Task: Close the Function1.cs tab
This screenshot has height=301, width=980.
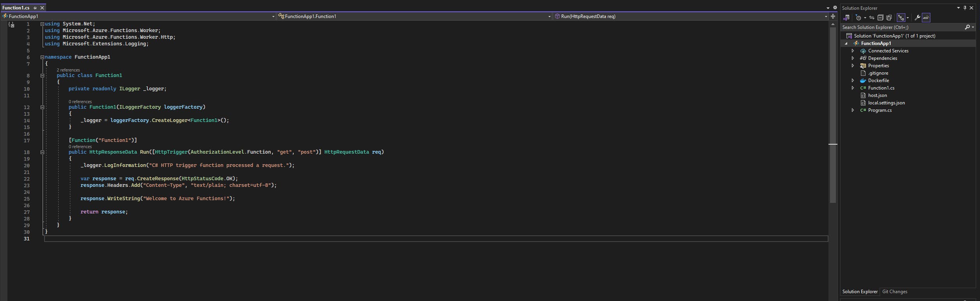Action: tap(42, 8)
